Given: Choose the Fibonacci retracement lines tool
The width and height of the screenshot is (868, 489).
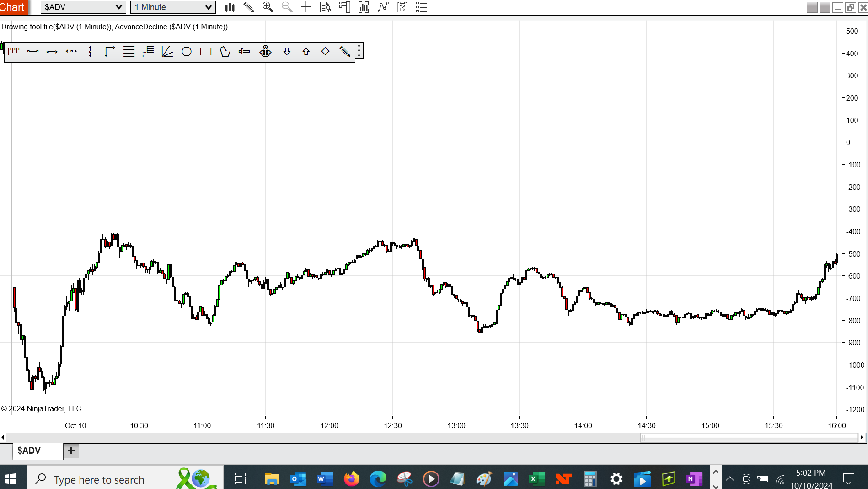Looking at the screenshot, I should pos(129,51).
